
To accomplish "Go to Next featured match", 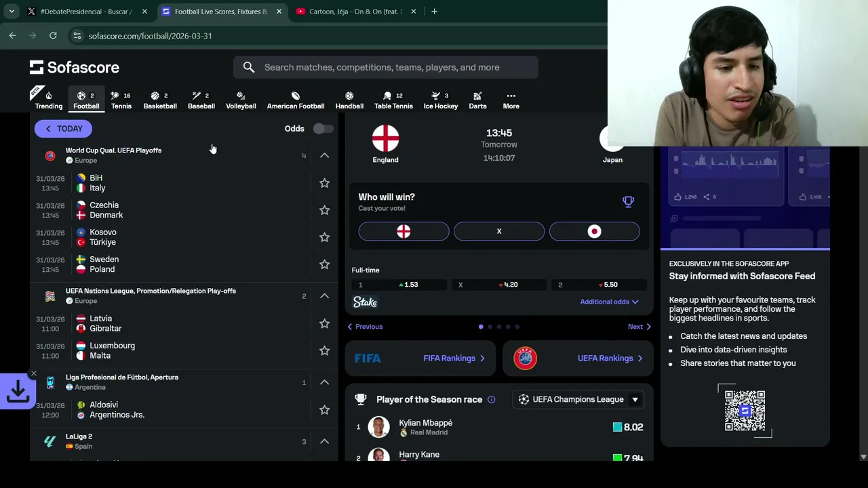I will tap(639, 327).
